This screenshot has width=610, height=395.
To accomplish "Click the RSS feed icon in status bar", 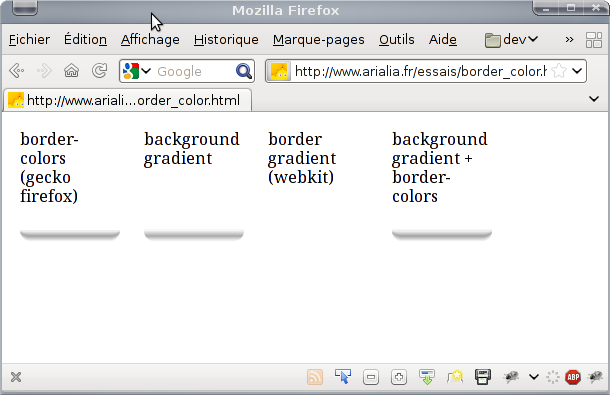I will tap(315, 377).
